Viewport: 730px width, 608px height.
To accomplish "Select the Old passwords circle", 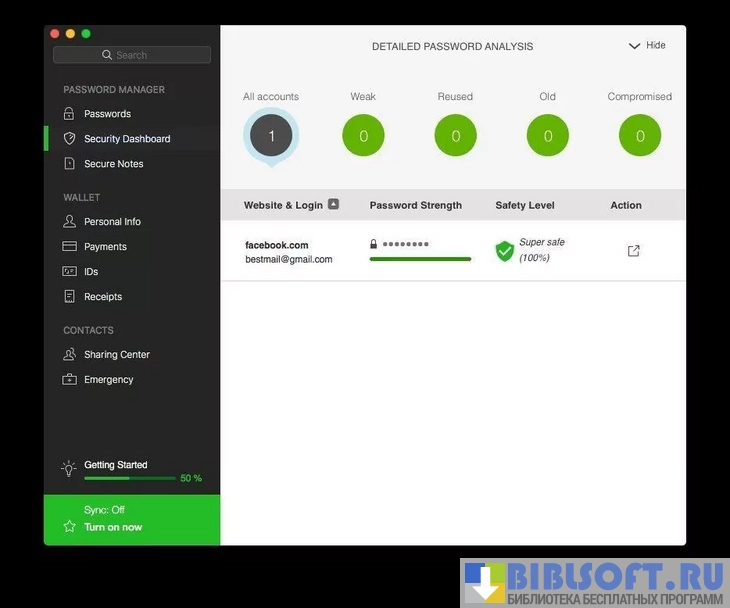I will coord(548,136).
